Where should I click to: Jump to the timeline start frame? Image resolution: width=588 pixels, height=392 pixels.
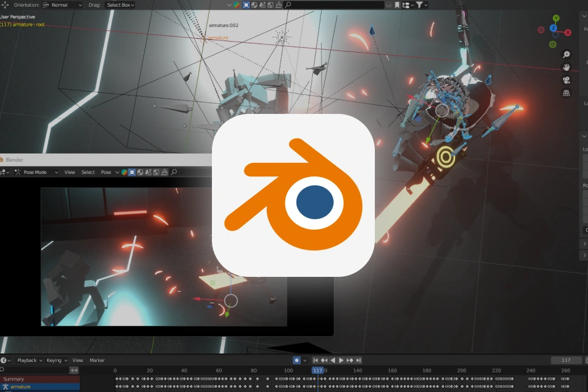315,360
